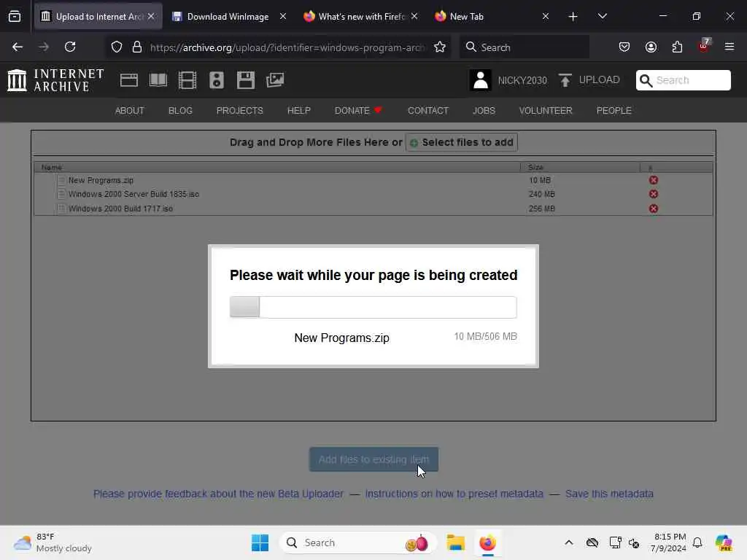Open instructions on how to preset metadata
Viewport: 747px width, 560px height.
454,494
